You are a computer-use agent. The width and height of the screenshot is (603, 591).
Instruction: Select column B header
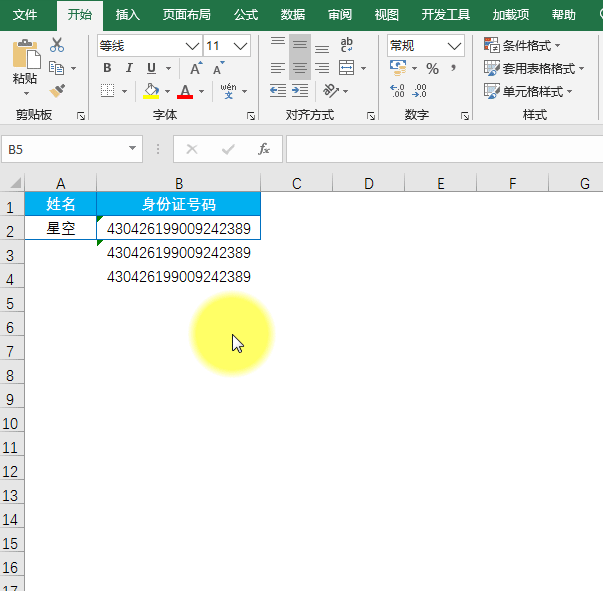click(179, 183)
